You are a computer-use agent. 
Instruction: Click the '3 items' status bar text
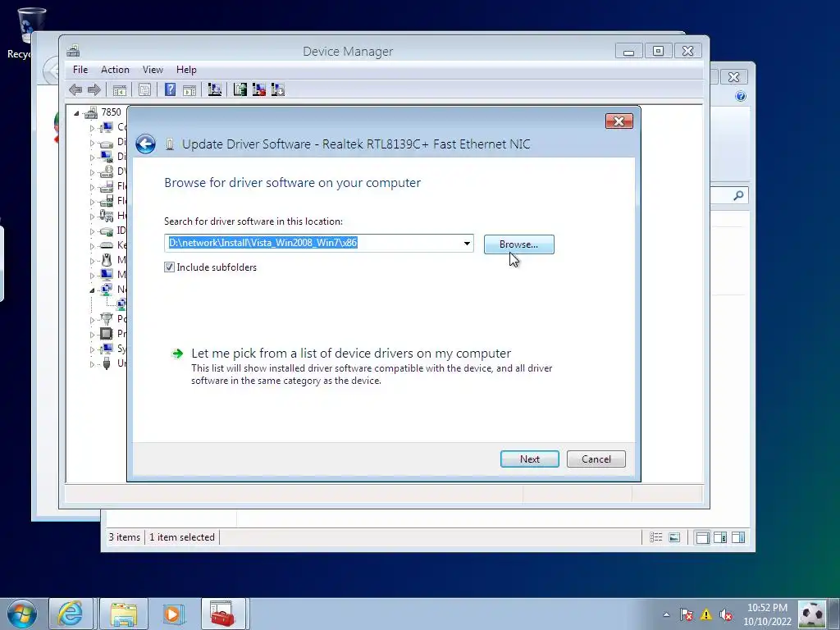pyautogui.click(x=125, y=537)
